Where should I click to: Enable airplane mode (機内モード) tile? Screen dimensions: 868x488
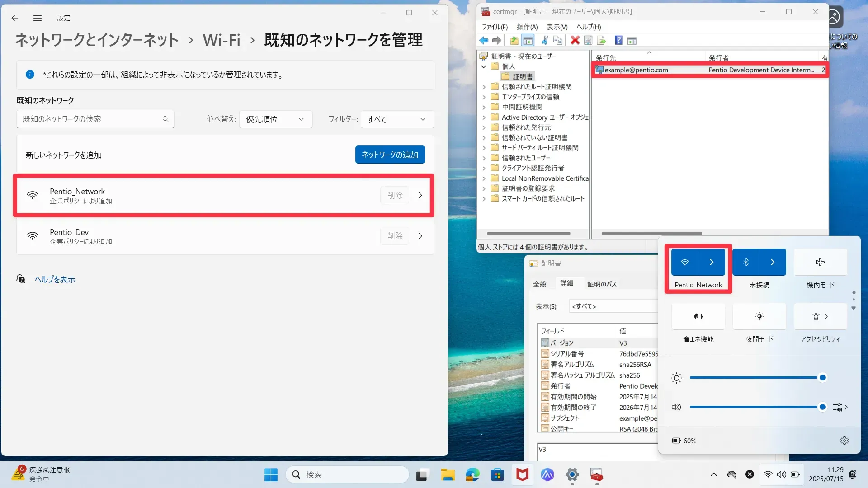(820, 262)
